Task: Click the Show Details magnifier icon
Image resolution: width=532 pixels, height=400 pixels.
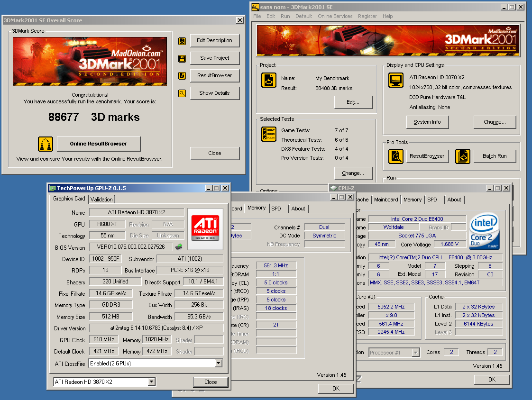Action: 182,93
